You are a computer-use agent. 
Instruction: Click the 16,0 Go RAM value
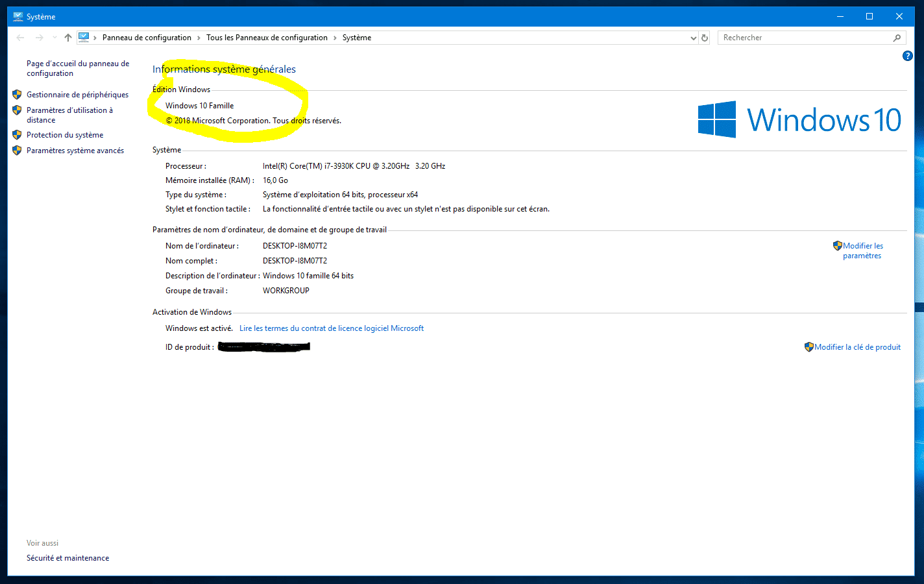click(275, 180)
